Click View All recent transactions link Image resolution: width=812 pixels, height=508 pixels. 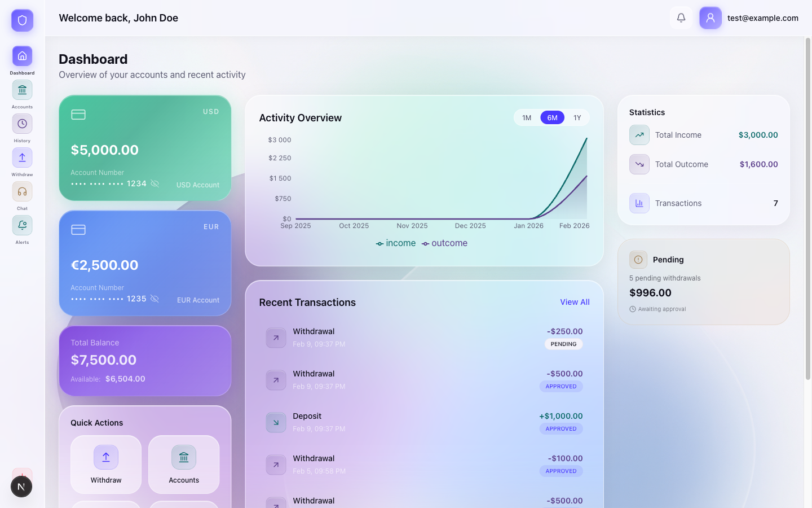coord(575,302)
